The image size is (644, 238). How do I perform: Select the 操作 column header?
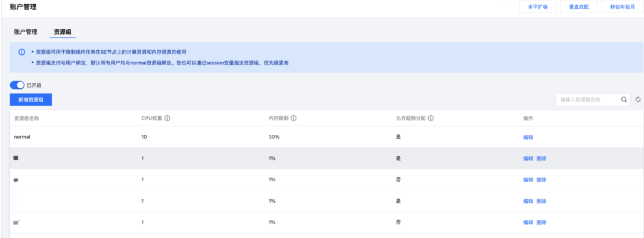coord(528,118)
